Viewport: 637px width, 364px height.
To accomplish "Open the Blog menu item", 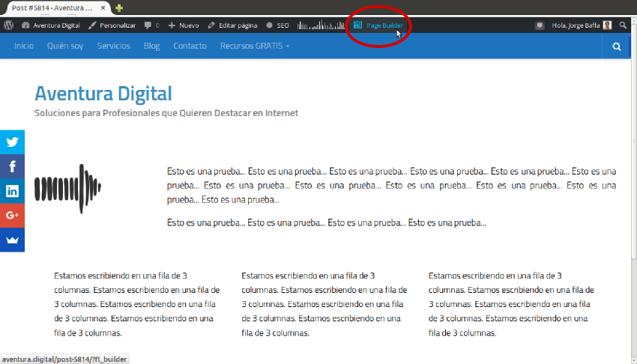I will [151, 46].
